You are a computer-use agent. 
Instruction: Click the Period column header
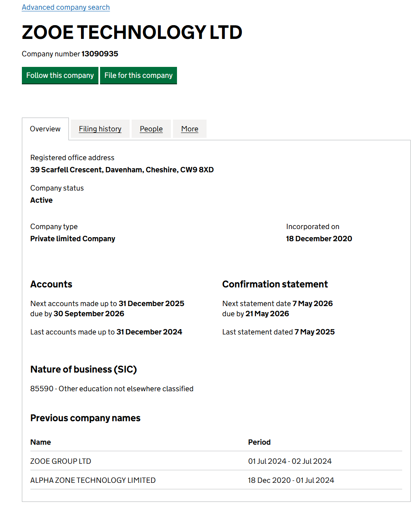(x=259, y=442)
